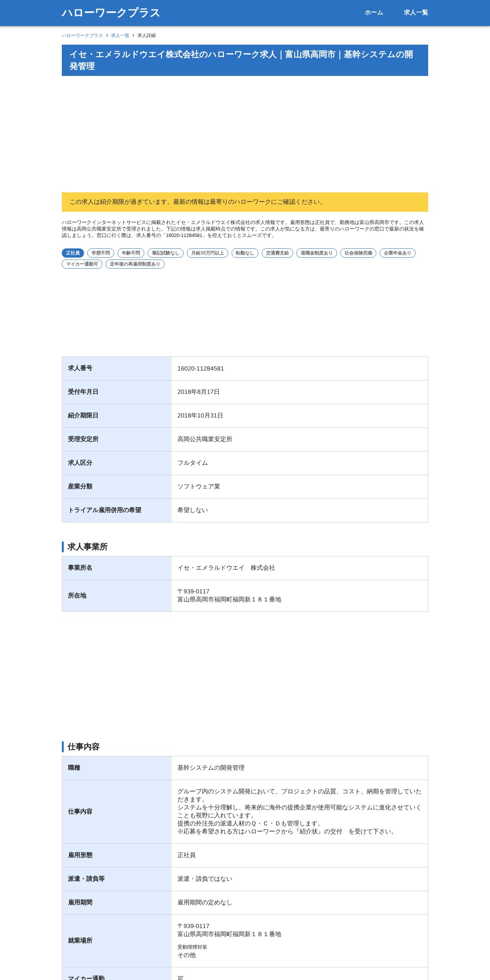The height and width of the screenshot is (980, 490).
Task: Click the 仕事内容 section heading
Action: [84, 747]
